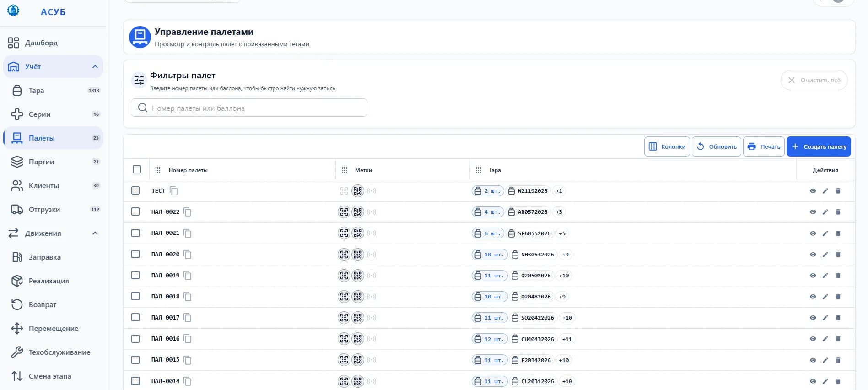Delete pallet ПАЛ-0021 with trash icon
868x390 pixels.
(x=838, y=233)
